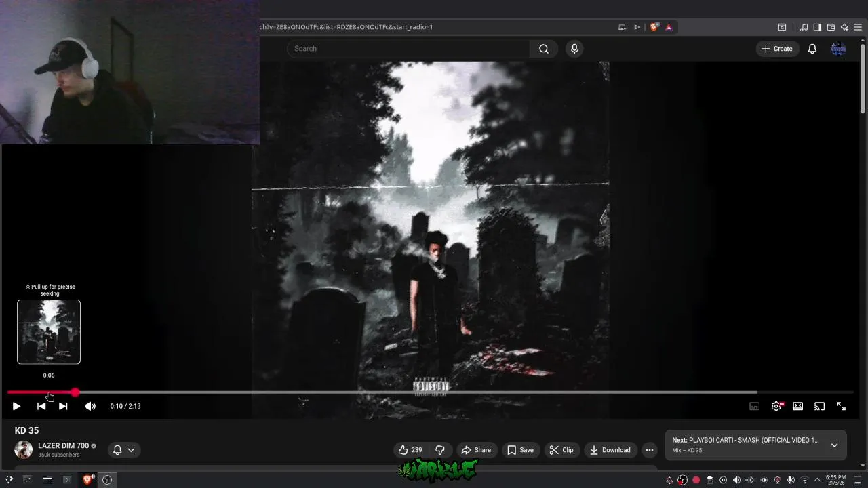The width and height of the screenshot is (868, 488).
Task: Click the microphone tray icon
Action: pos(791,480)
